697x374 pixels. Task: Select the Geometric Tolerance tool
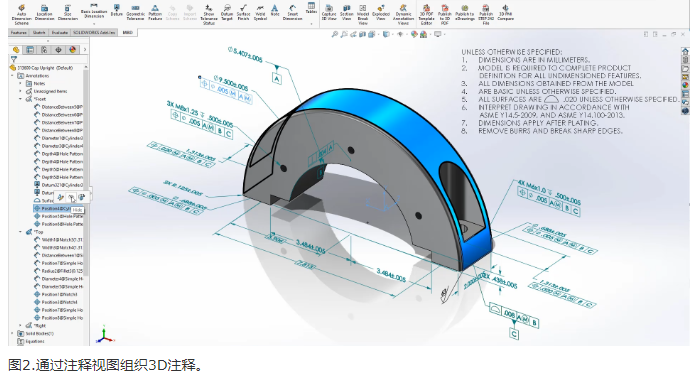click(x=135, y=13)
